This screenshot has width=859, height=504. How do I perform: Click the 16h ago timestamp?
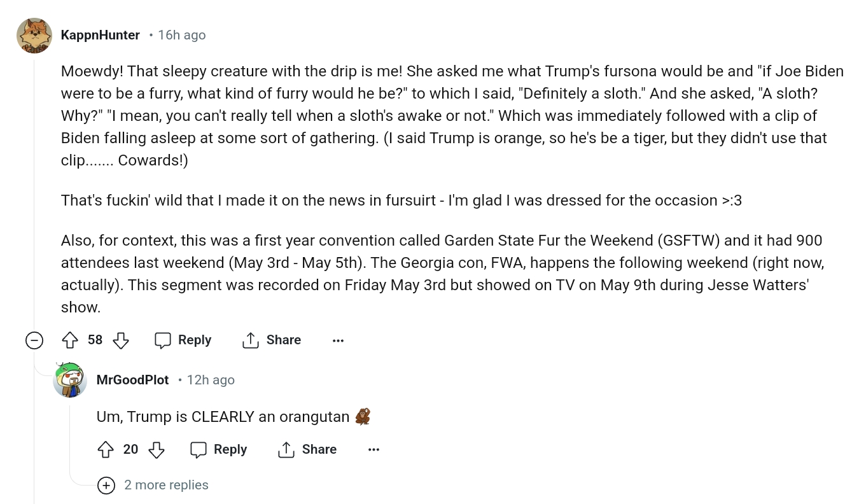(x=181, y=35)
